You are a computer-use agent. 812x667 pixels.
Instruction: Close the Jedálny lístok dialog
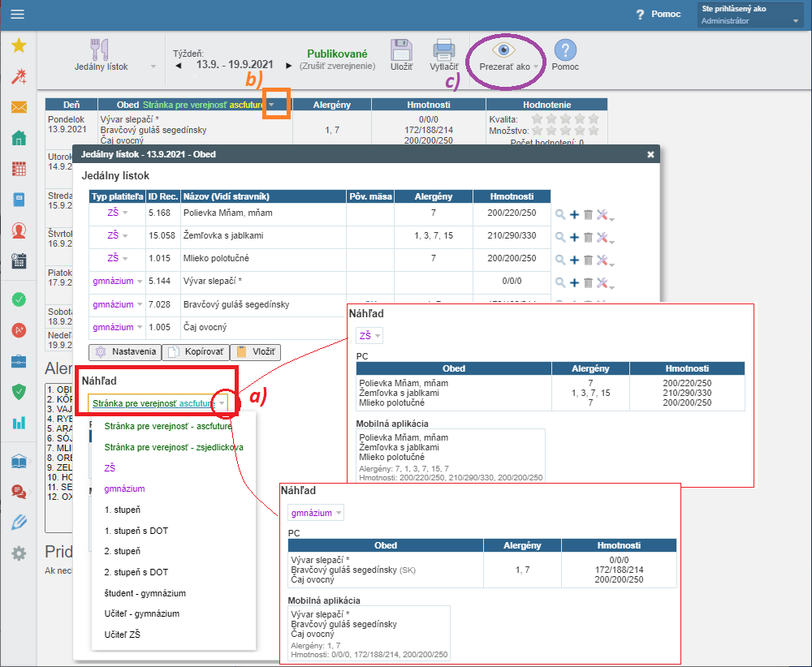tap(650, 154)
